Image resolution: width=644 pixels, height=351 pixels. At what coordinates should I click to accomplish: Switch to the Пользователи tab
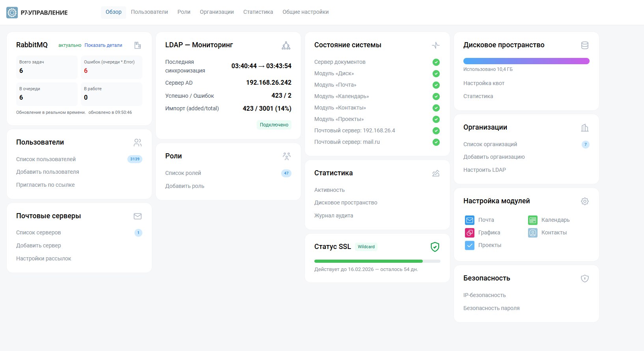(149, 12)
